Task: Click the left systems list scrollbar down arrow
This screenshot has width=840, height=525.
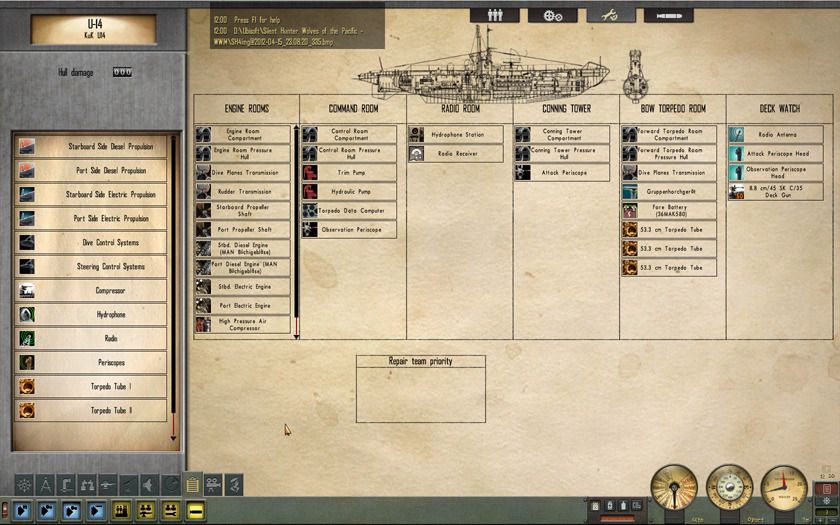Action: click(x=173, y=438)
